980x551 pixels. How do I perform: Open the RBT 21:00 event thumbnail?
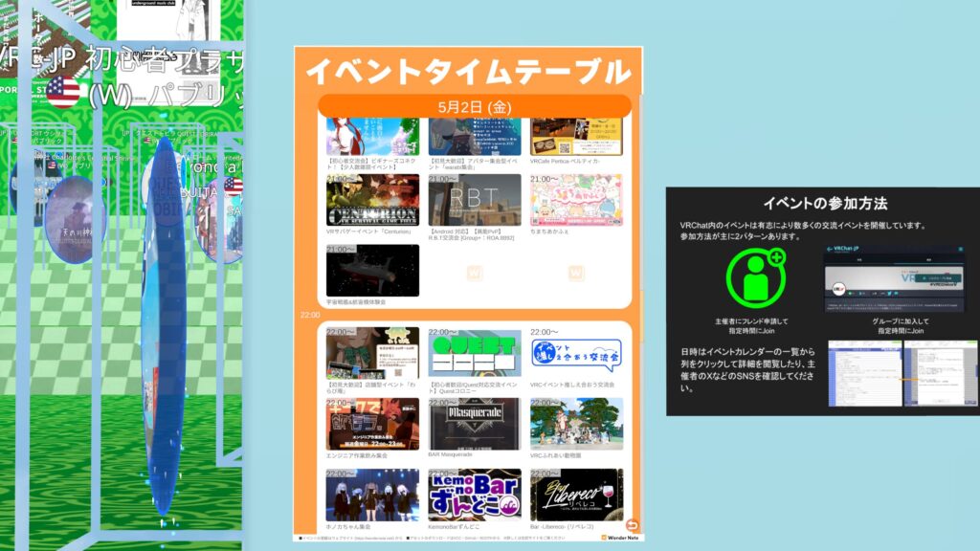click(x=475, y=200)
